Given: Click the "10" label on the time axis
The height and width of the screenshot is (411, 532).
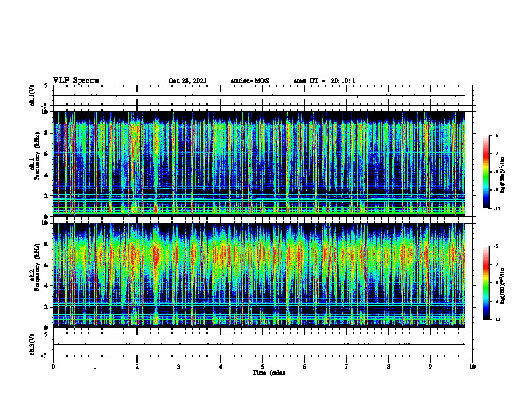Looking at the screenshot, I should (472, 367).
